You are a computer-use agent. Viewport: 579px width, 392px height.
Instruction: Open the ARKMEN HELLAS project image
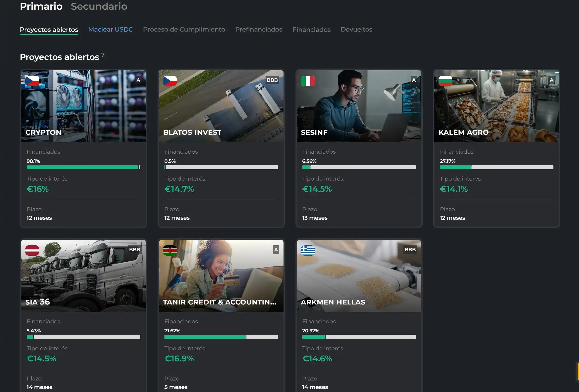359,276
